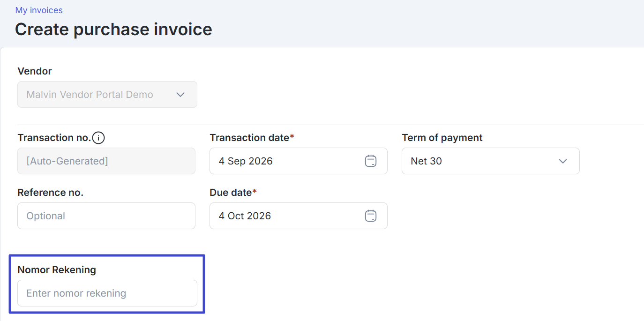This screenshot has width=644, height=321.
Task: Click the 4 Oct 2026 date text
Action: (245, 216)
